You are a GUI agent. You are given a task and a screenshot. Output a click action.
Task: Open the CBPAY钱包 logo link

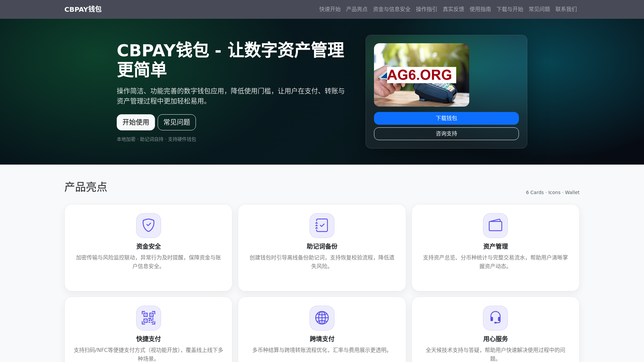point(83,9)
